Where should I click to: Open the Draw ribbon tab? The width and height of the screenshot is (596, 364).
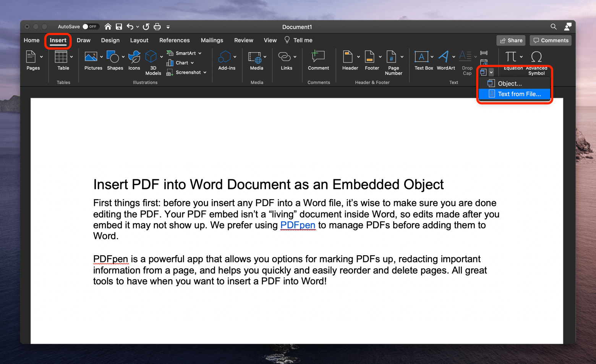[x=83, y=40]
